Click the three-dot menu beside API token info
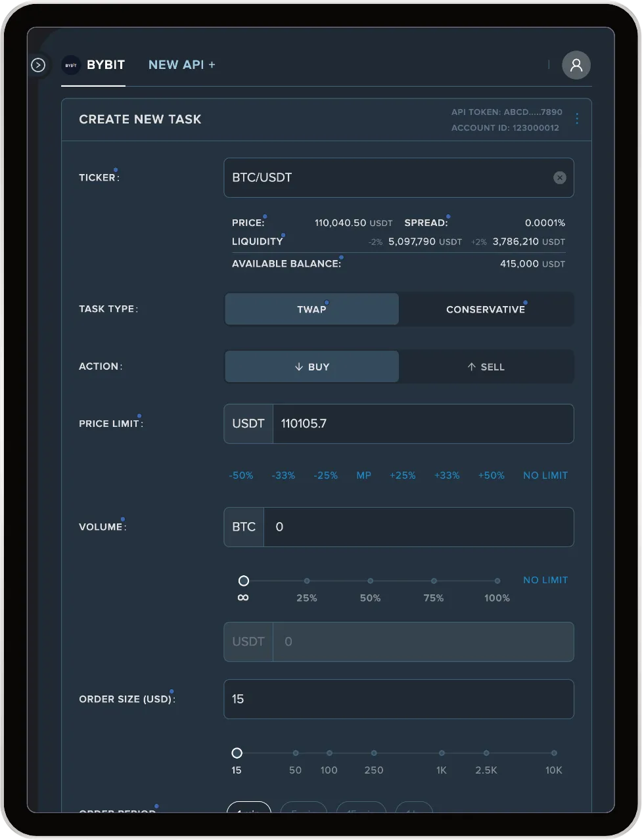Viewport: 642px width, 840px height. click(x=577, y=119)
